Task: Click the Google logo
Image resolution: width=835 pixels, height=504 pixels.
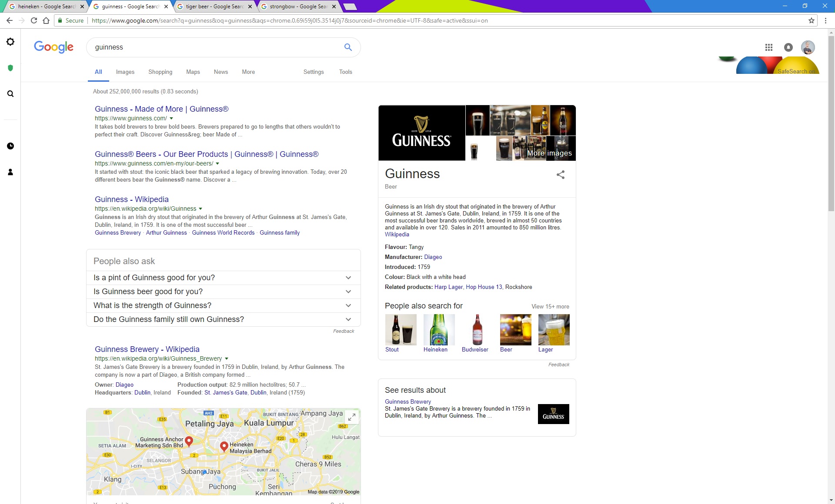Action: click(x=53, y=47)
